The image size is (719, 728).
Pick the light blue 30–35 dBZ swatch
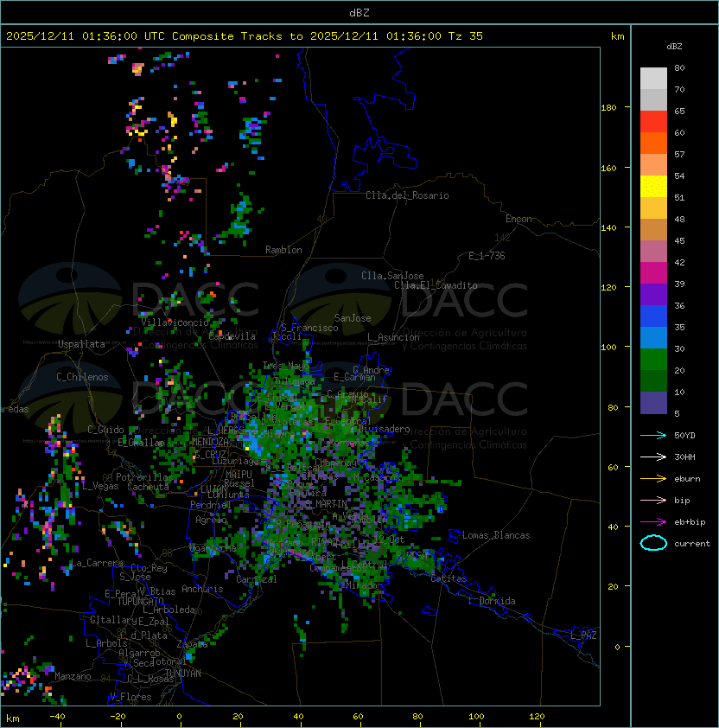point(653,338)
